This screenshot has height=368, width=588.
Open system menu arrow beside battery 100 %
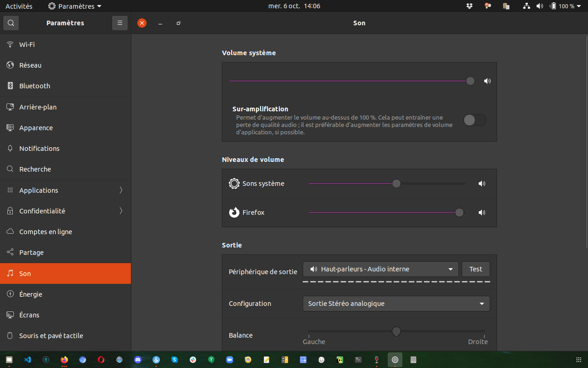pyautogui.click(x=580, y=6)
